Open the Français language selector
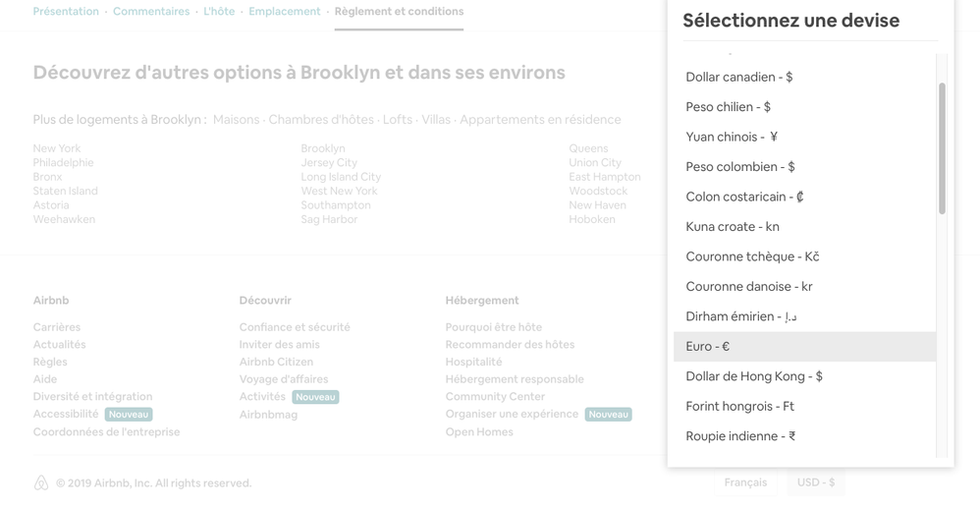This screenshot has width=980, height=509. point(745,482)
